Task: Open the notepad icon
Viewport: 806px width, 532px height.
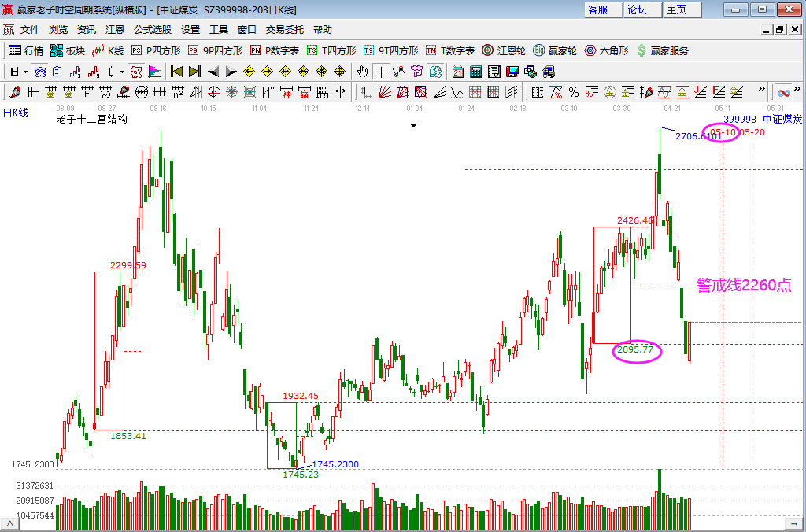Action: [x=494, y=72]
